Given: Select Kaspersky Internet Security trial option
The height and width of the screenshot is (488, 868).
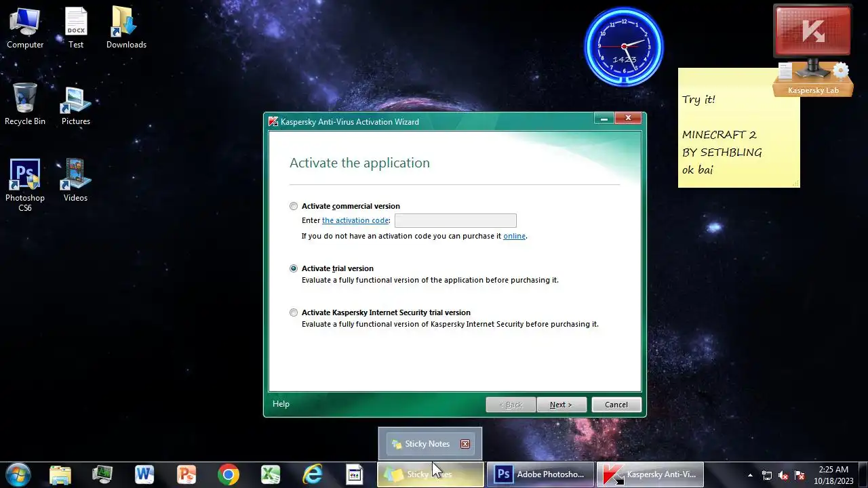Looking at the screenshot, I should click(294, 312).
